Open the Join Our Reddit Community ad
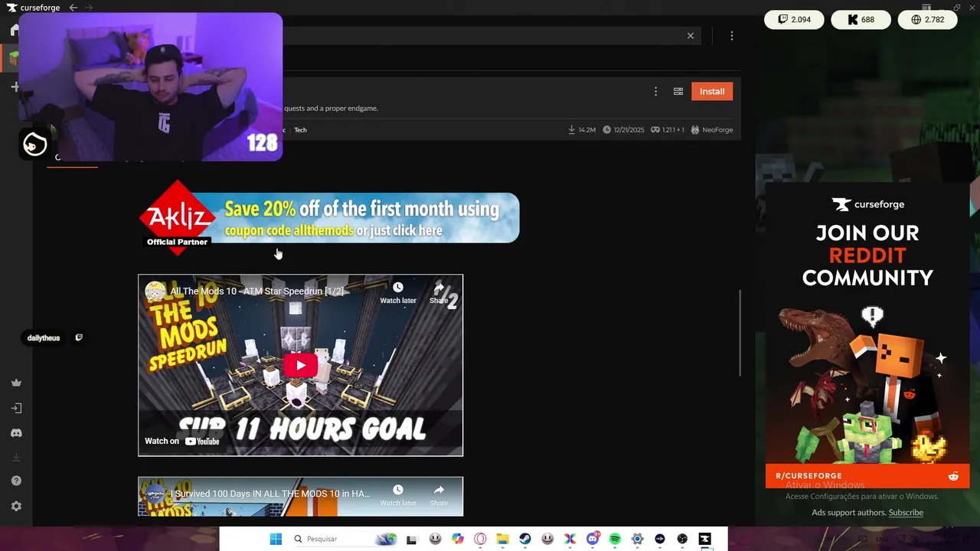This screenshot has width=980, height=551. [867, 335]
